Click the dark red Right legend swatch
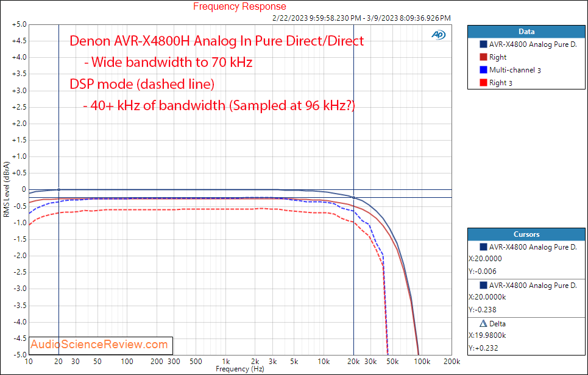 point(483,57)
